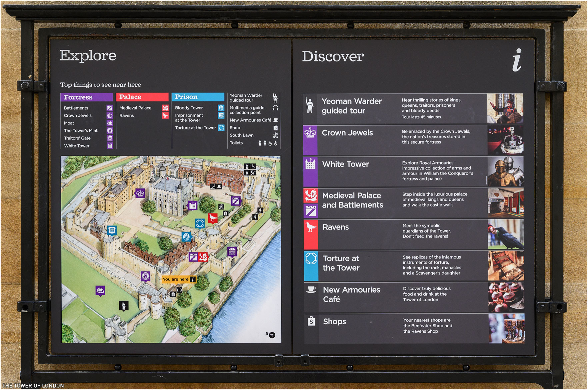Viewport: 588px width, 390px height.
Task: Click the text 'Tour lasts 45 minutes'
Action: (421, 117)
